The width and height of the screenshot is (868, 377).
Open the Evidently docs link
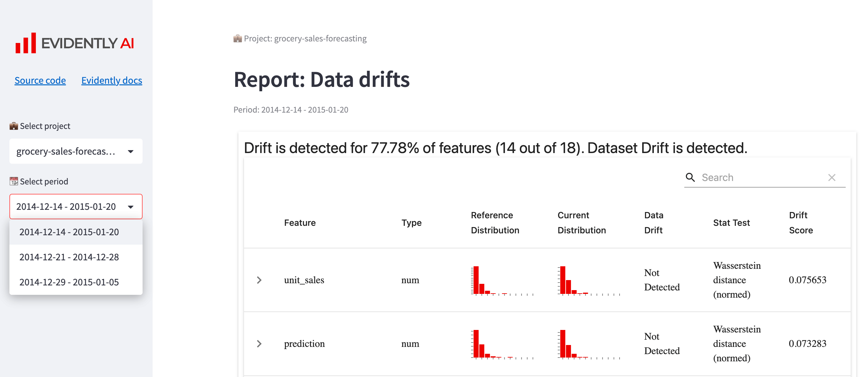[x=111, y=80]
